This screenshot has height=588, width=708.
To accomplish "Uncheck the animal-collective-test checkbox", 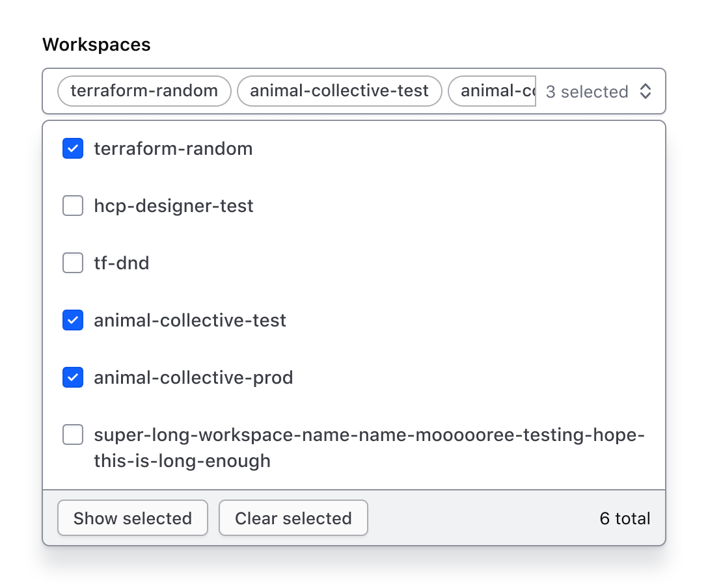I will click(x=72, y=320).
